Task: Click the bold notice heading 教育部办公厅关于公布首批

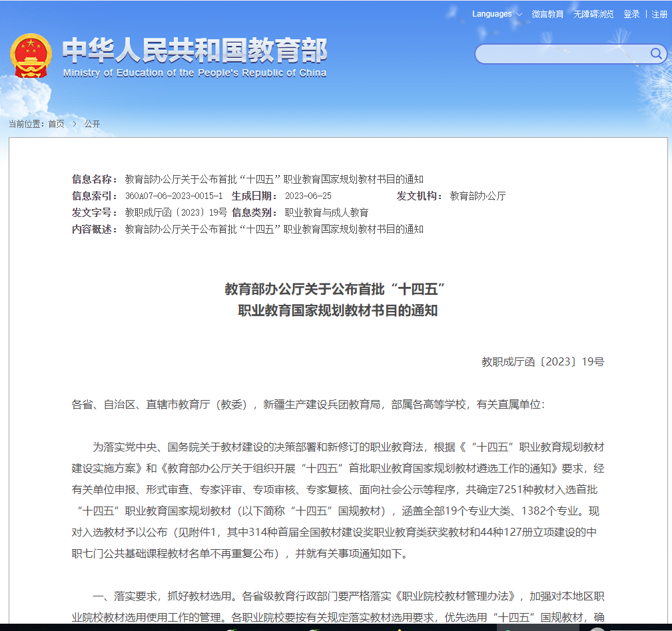Action: (335, 289)
